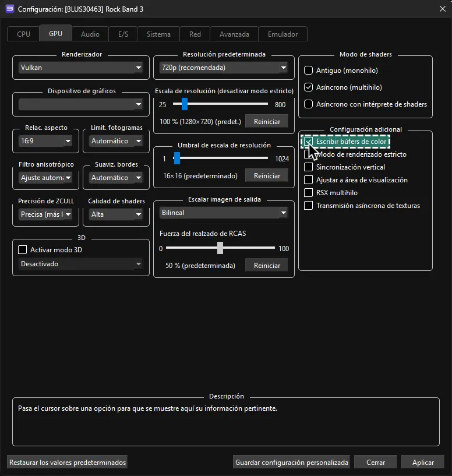Open the Precisión de ZCULL dropdown
This screenshot has width=452, height=476.
(45, 214)
